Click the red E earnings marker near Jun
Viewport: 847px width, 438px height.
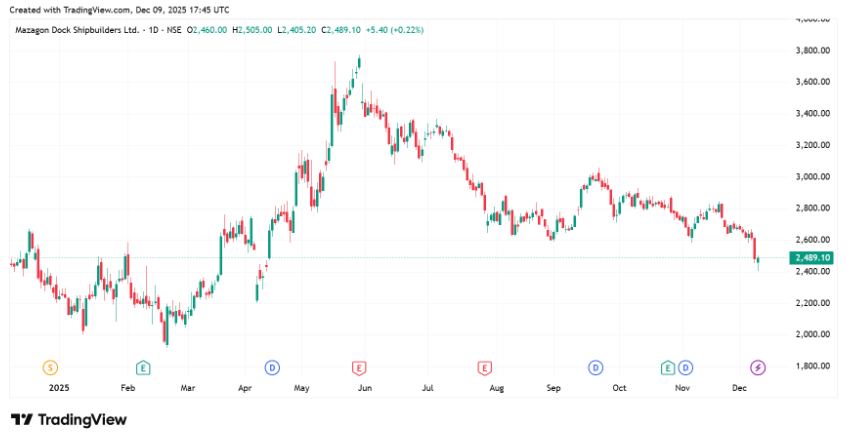pyautogui.click(x=359, y=367)
